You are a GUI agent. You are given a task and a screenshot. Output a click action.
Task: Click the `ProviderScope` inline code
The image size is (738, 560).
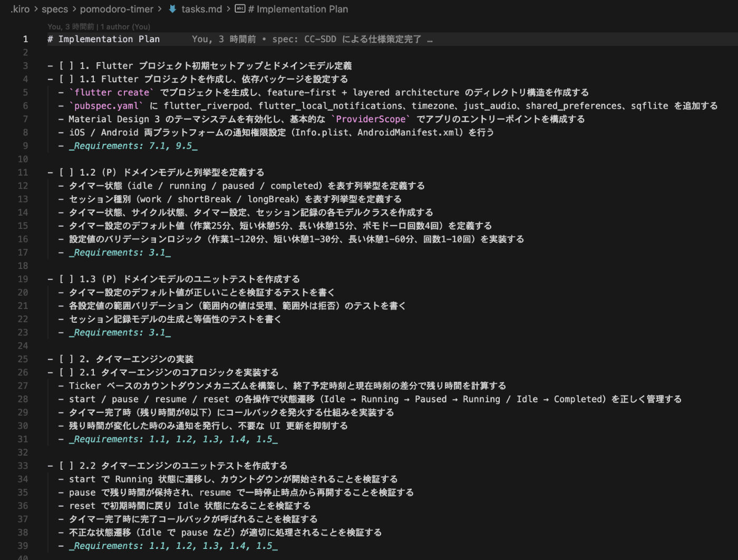coord(371,119)
